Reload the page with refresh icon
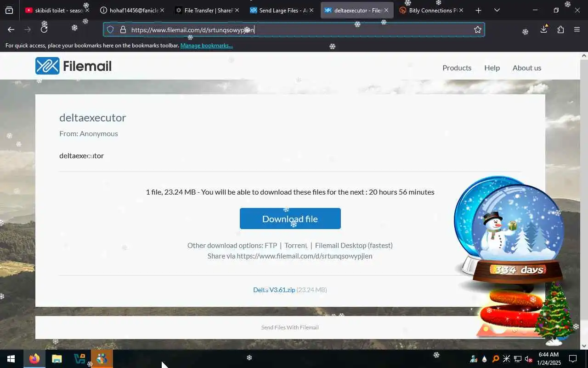The height and width of the screenshot is (368, 588). pos(44,29)
